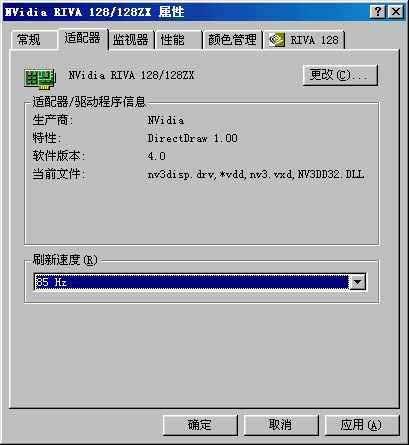Click the NVidia RIVA 128/128ZX adapter name label

tap(131, 75)
